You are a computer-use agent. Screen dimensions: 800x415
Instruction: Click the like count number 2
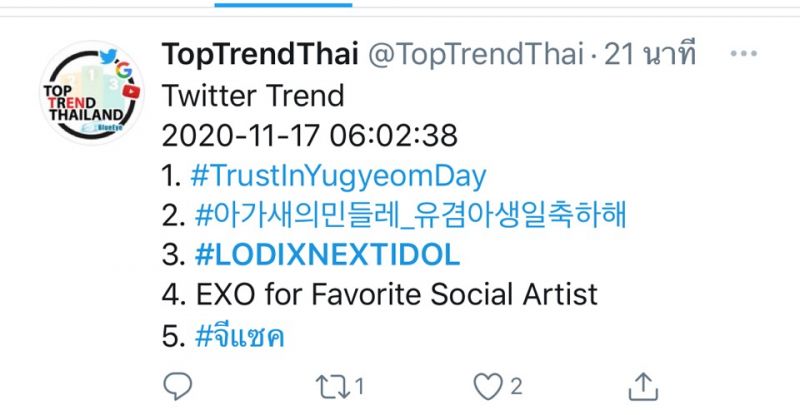516,386
